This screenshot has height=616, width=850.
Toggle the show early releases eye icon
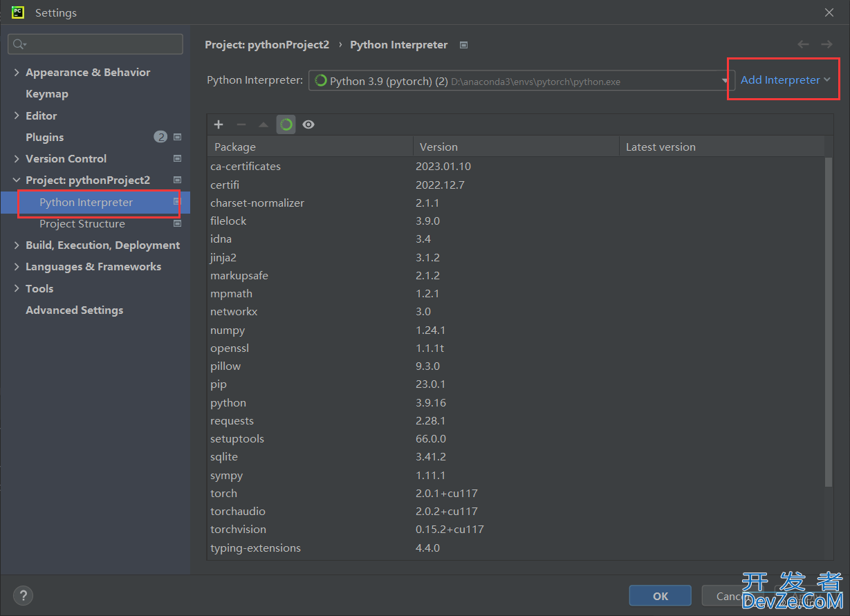(x=308, y=124)
